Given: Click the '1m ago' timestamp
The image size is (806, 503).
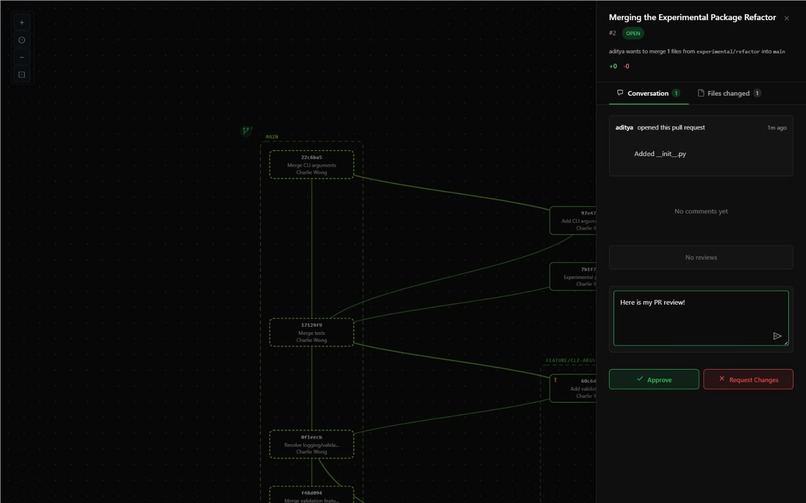Looking at the screenshot, I should [x=777, y=128].
